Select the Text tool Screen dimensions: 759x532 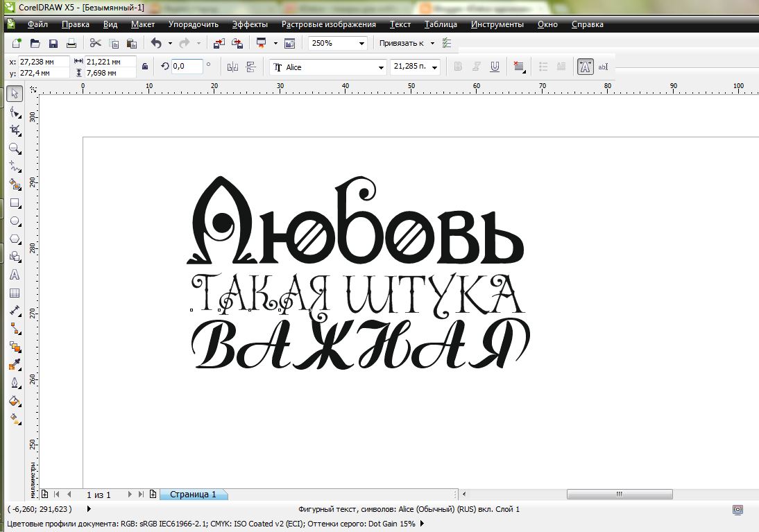15,275
